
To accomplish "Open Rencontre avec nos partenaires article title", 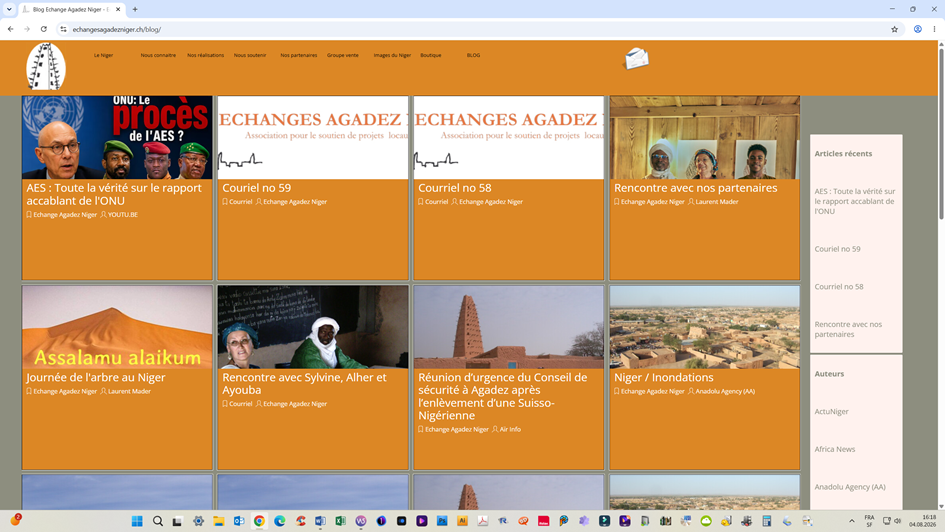I will (695, 188).
